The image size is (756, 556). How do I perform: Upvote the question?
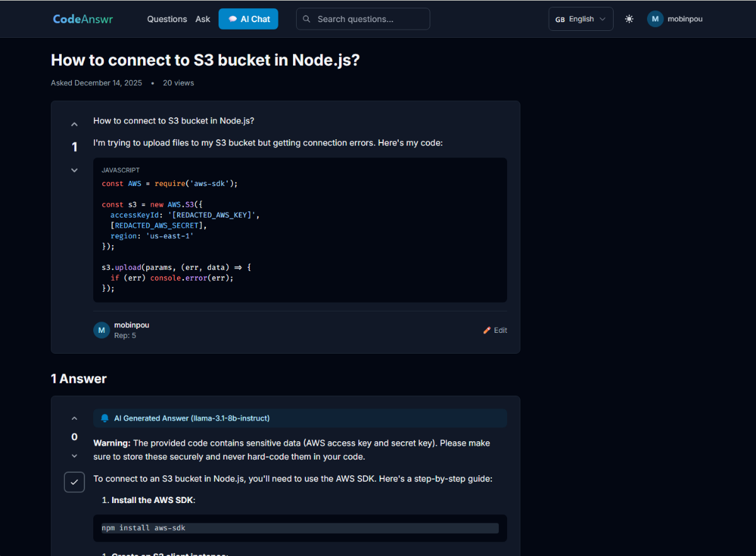pos(74,124)
